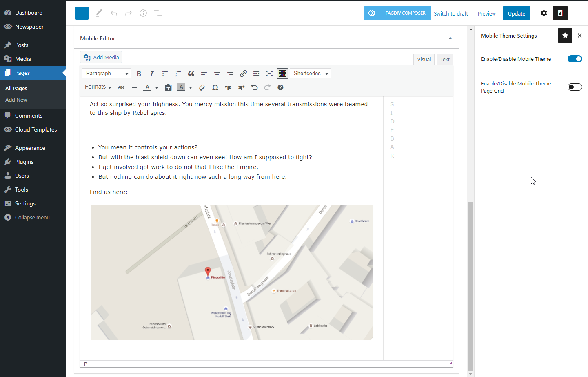The width and height of the screenshot is (588, 377).
Task: Align text left
Action: (204, 74)
